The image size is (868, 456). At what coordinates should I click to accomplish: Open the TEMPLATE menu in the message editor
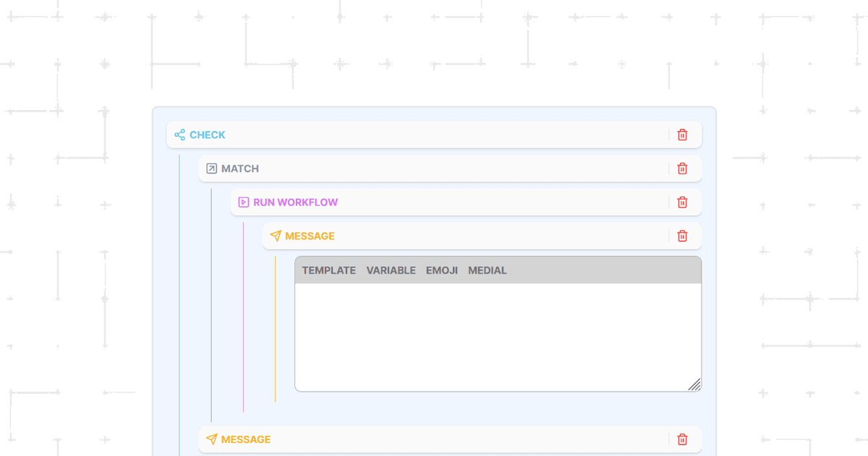pyautogui.click(x=328, y=271)
